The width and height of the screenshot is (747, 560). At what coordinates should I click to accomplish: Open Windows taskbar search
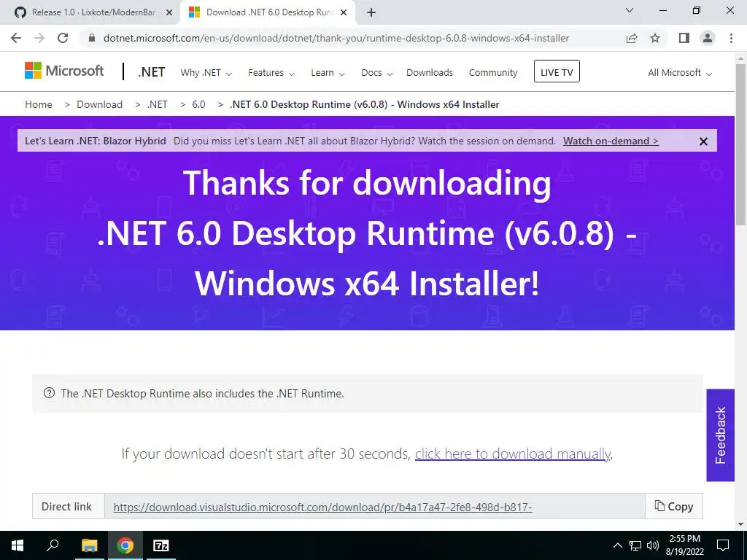coord(53,545)
